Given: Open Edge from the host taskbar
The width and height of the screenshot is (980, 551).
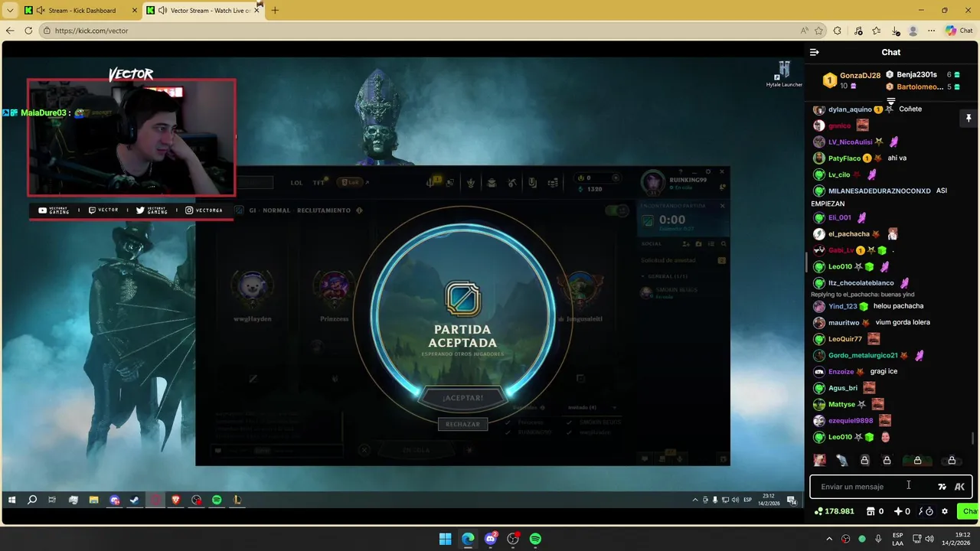Looking at the screenshot, I should coord(468,539).
